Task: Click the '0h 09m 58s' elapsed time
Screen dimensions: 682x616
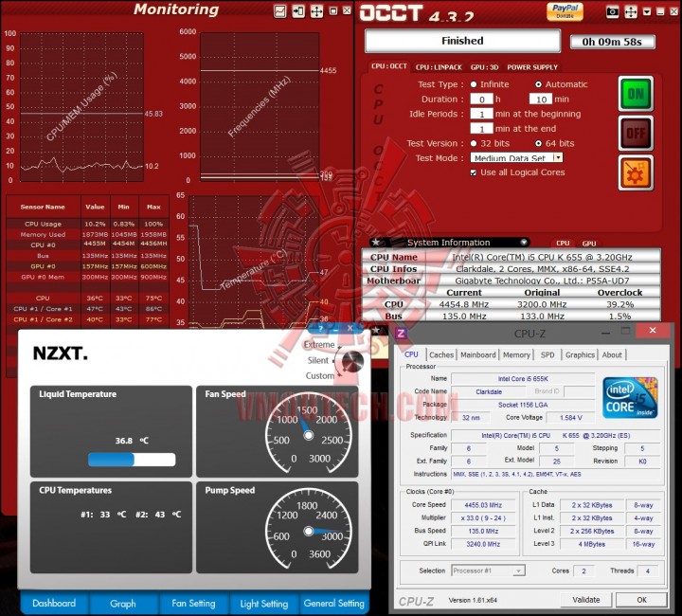Action: coord(612,42)
